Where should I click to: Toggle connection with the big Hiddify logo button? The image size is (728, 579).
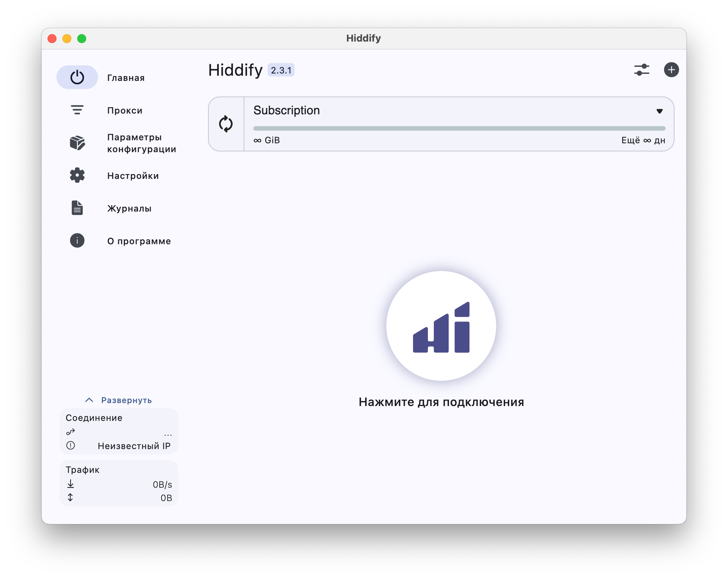pos(441,326)
